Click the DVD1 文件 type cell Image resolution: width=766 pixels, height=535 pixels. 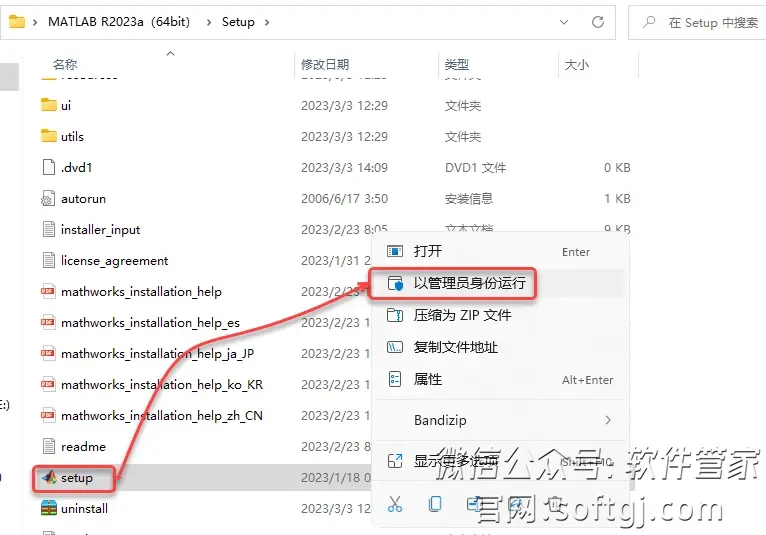(x=475, y=168)
